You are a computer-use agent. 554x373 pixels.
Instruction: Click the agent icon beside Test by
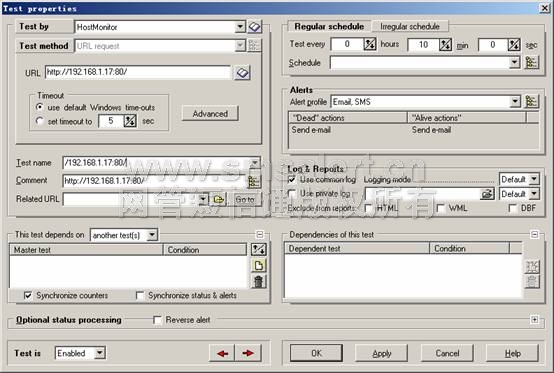pyautogui.click(x=254, y=26)
